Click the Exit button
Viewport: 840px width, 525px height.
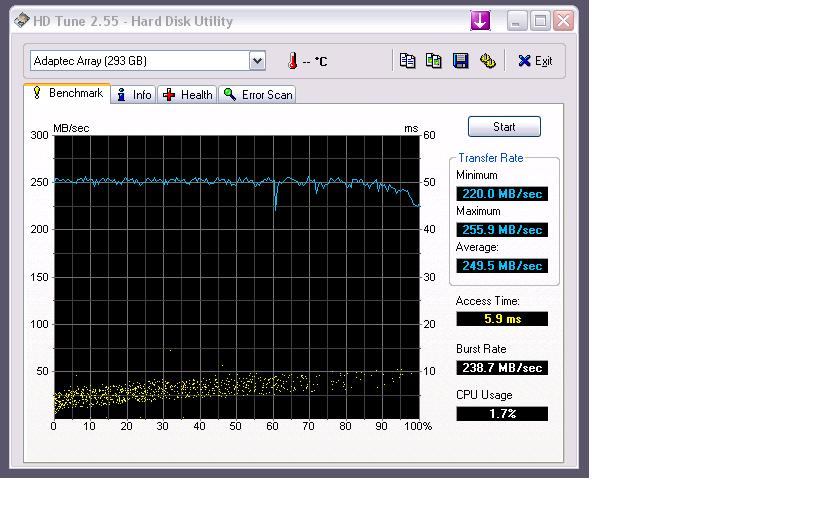(x=535, y=61)
